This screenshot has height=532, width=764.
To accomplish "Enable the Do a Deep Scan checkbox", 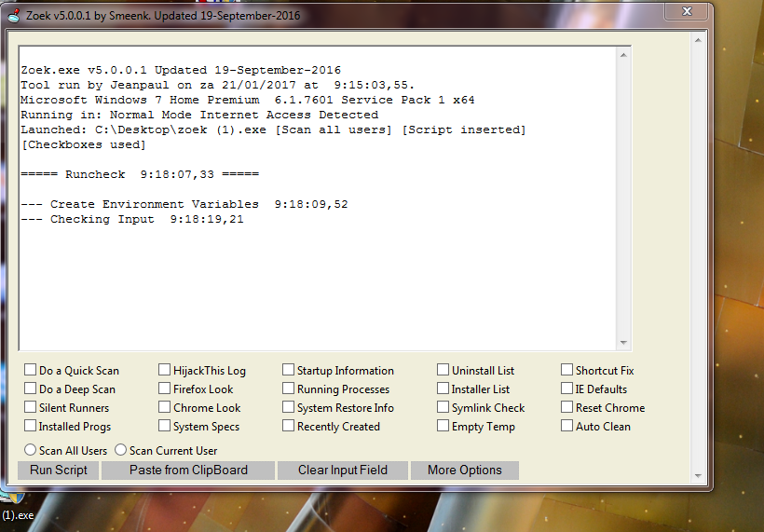I will [30, 389].
